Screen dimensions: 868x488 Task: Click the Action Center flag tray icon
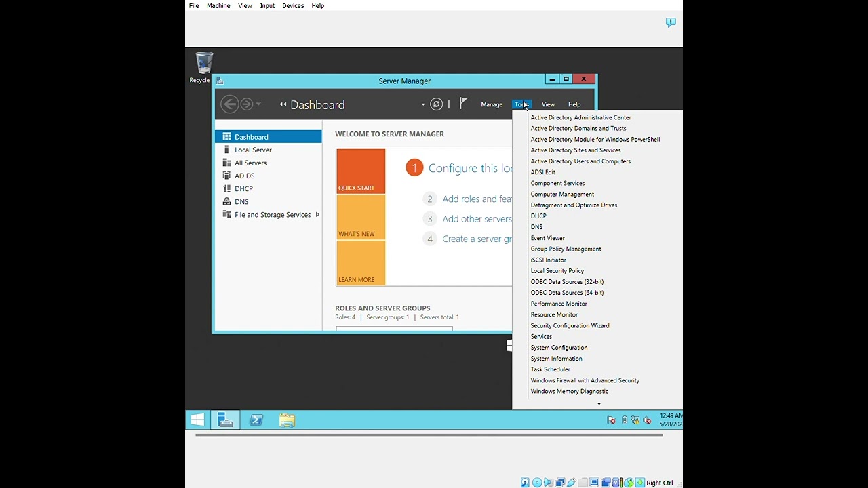click(x=611, y=420)
